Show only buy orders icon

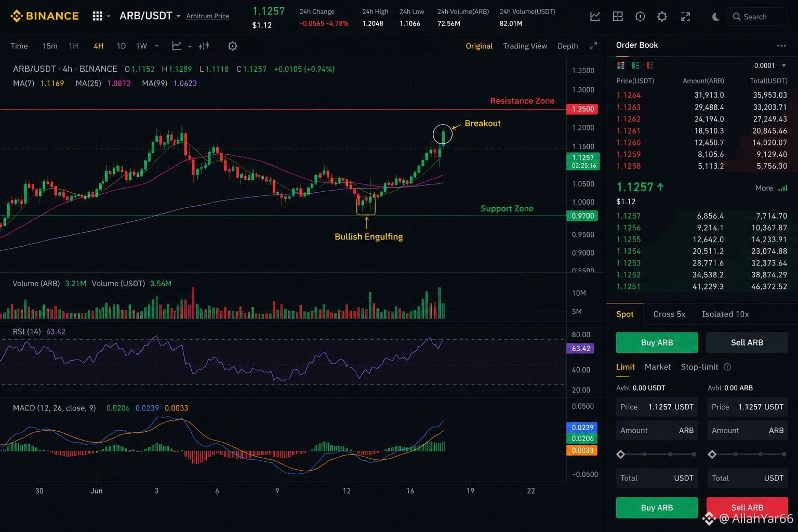[x=635, y=65]
